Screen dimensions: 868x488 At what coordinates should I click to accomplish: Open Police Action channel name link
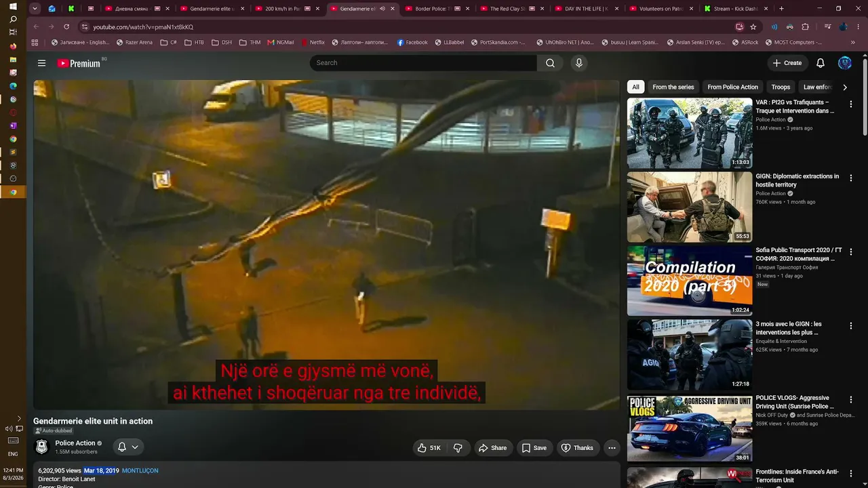tap(75, 443)
